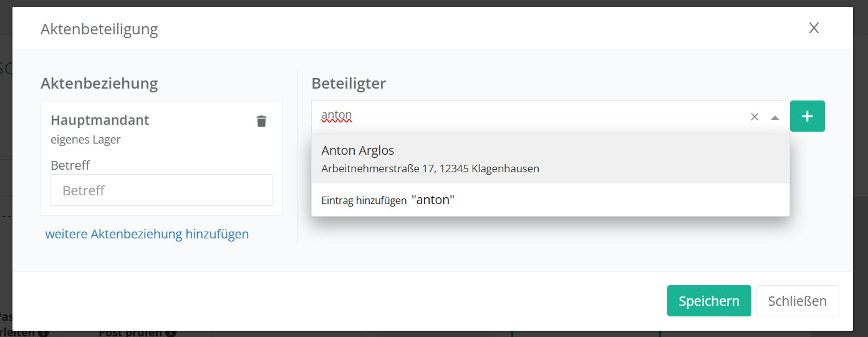Click the Aktenbeziehung section heading
This screenshot has width=868, height=337.
pyautogui.click(x=99, y=83)
